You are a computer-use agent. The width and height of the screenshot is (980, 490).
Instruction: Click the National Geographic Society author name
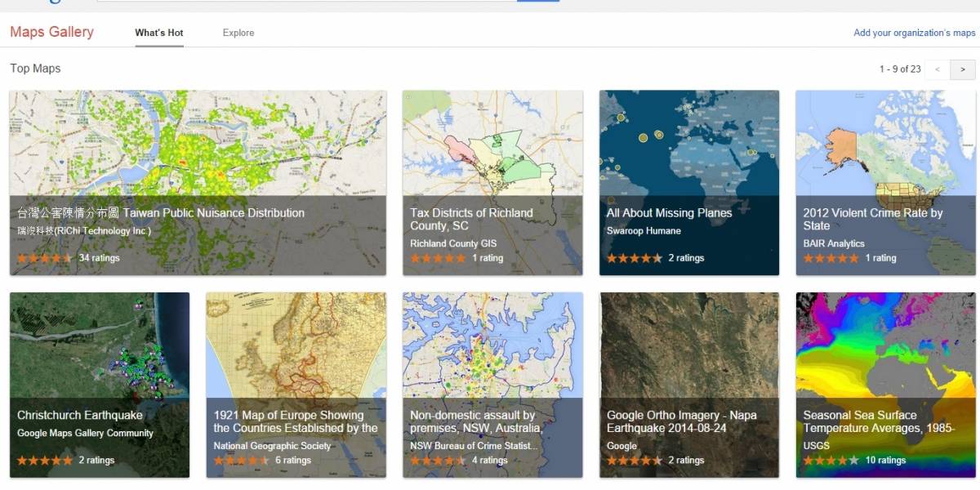272,446
